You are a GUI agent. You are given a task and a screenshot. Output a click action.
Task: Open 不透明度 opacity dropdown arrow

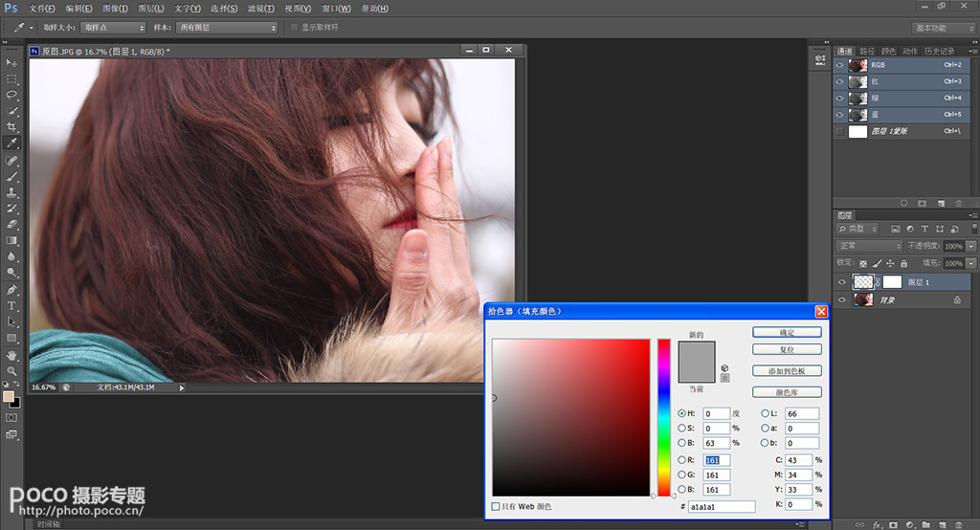971,246
